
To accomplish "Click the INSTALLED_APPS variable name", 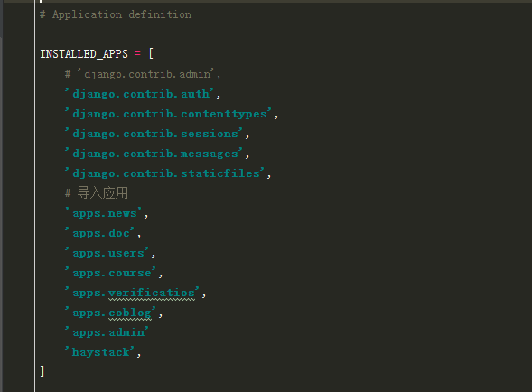I will [x=84, y=53].
